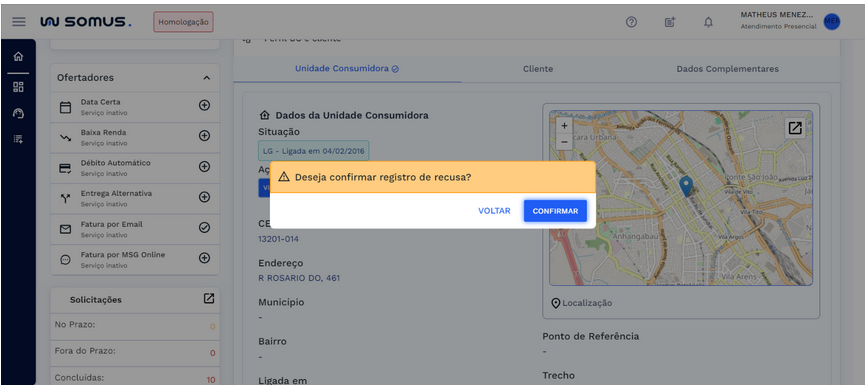Confirm the refusal record
The width and height of the screenshot is (865, 387).
coord(555,211)
